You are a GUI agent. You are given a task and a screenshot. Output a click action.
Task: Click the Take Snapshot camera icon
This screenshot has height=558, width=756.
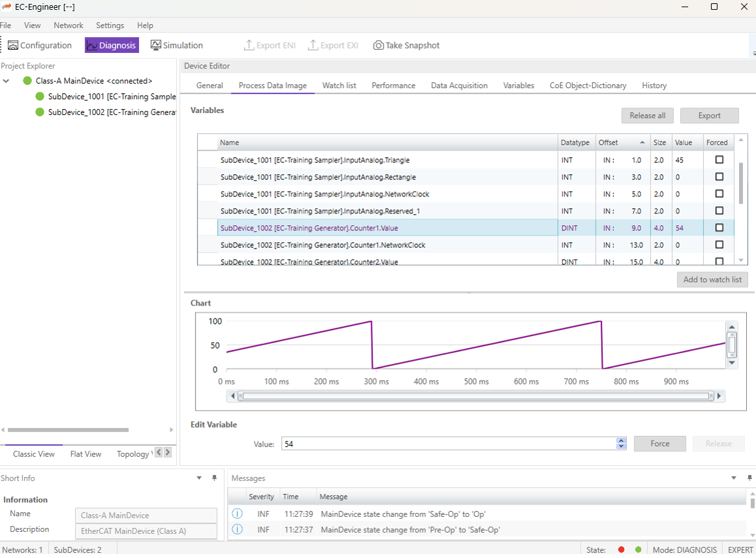pos(378,46)
